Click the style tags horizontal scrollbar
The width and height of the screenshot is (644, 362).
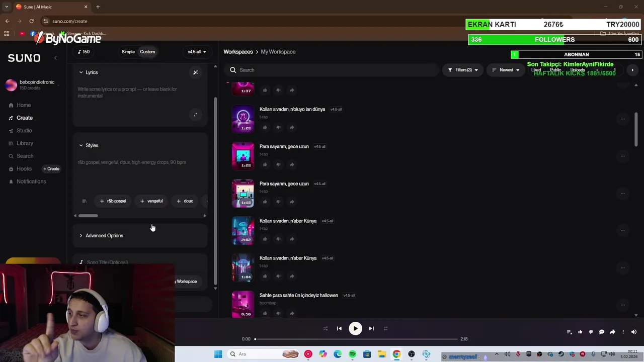click(x=88, y=216)
